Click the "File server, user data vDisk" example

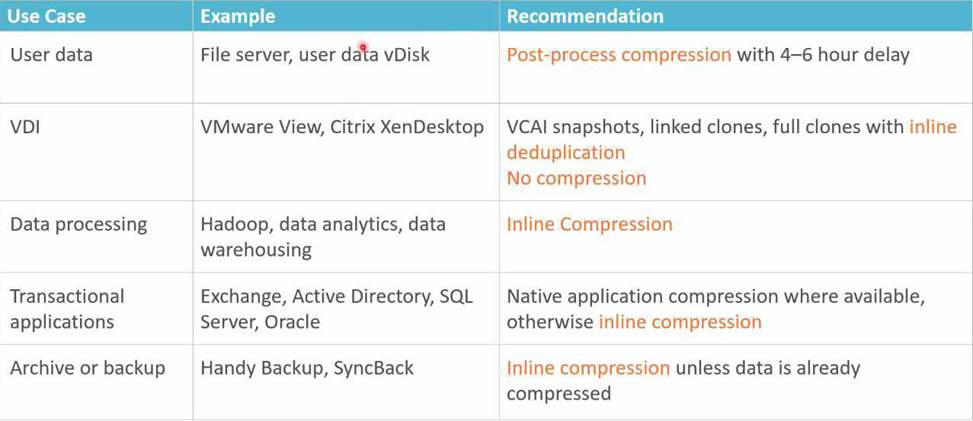(x=315, y=55)
